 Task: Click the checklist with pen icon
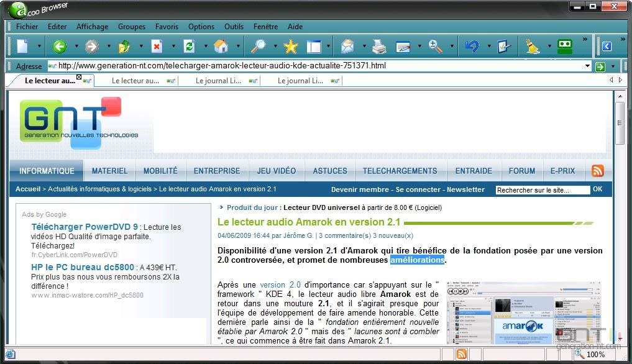[x=504, y=47]
